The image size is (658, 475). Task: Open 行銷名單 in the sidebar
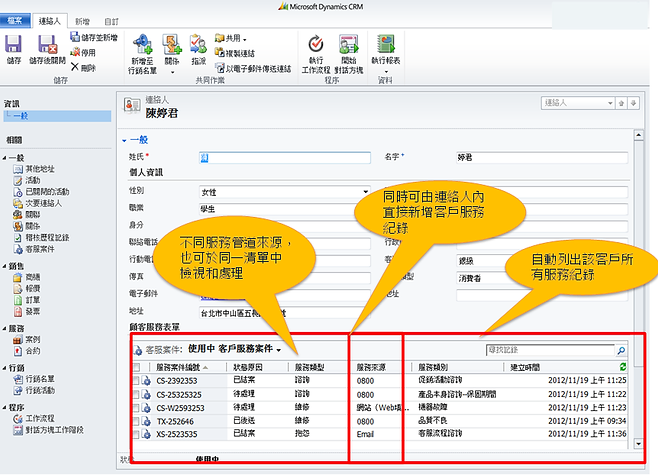coord(34,379)
